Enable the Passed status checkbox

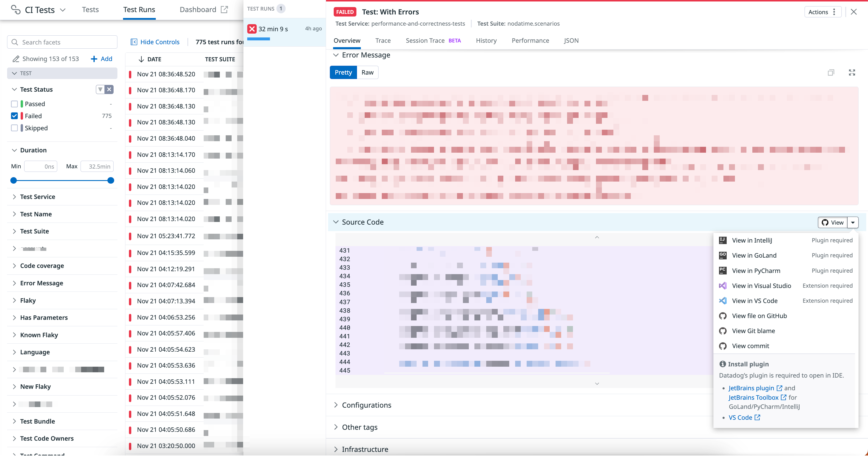point(14,104)
